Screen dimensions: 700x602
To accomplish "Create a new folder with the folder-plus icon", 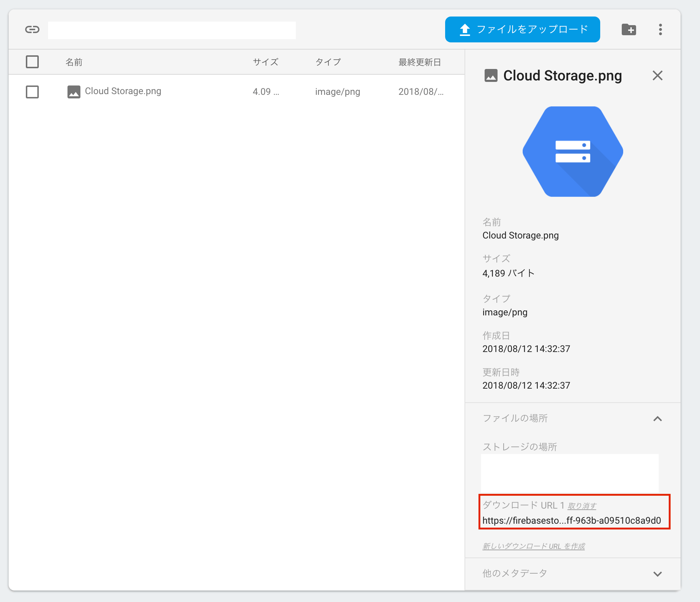I will (x=629, y=29).
